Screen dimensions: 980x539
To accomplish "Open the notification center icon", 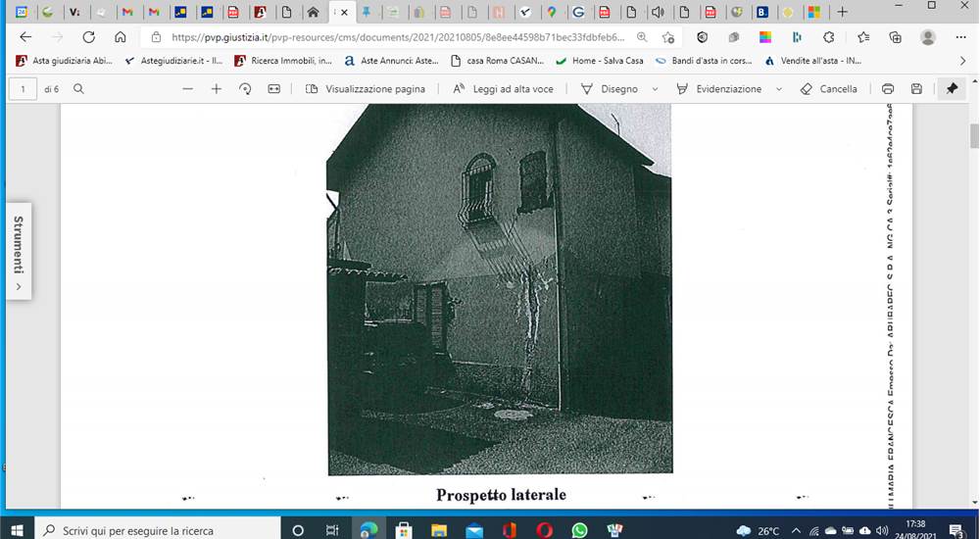I will 956,531.
